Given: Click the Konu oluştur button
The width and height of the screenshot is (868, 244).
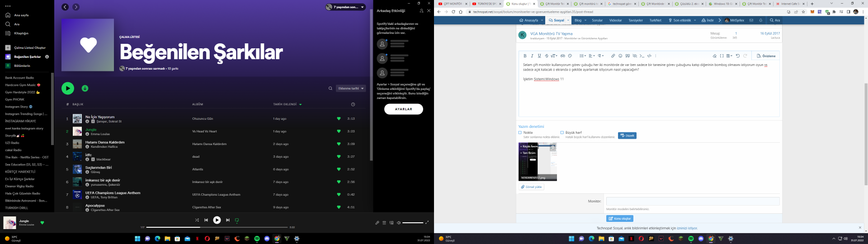Looking at the screenshot, I should 619,218.
